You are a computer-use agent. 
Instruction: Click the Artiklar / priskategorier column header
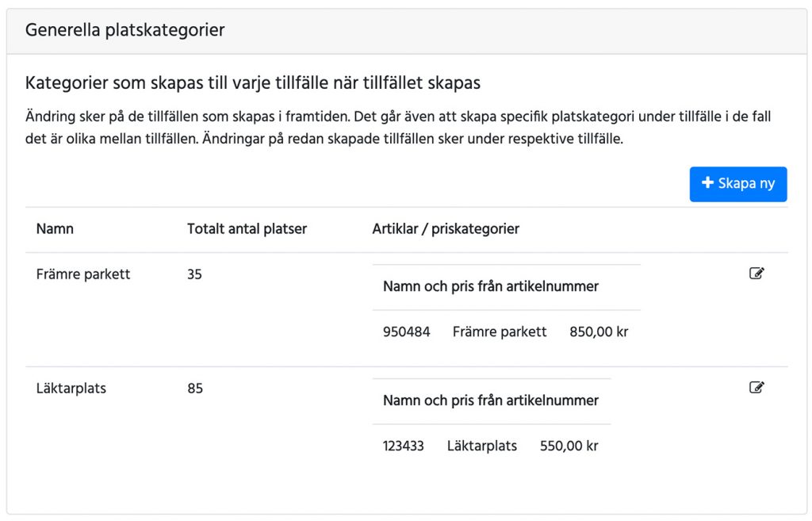click(446, 229)
